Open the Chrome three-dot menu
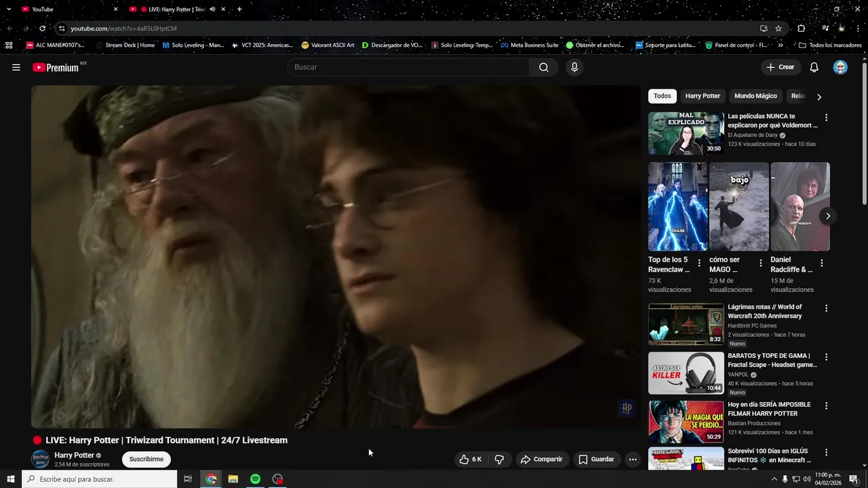868x488 pixels. (x=858, y=28)
